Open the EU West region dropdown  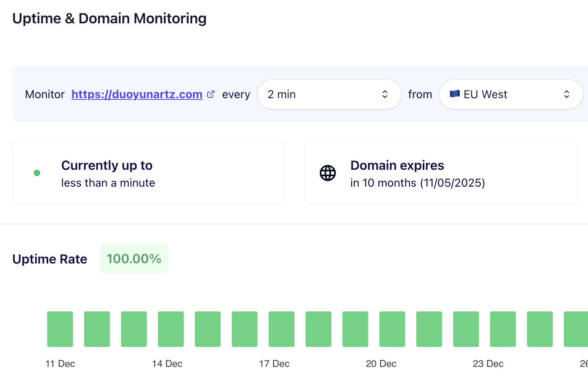(511, 94)
